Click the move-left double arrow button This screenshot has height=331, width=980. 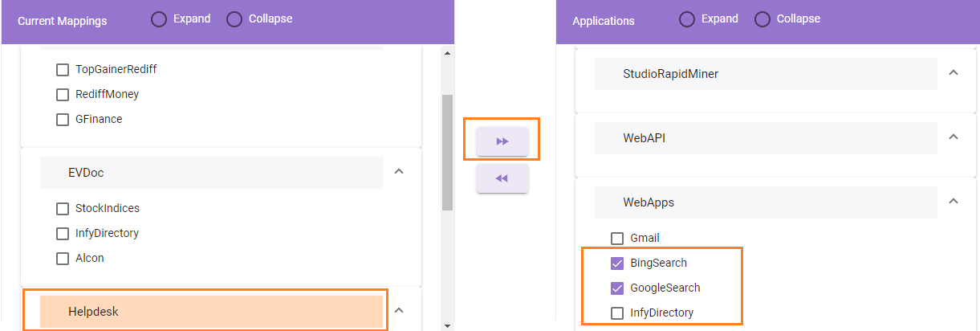click(502, 178)
